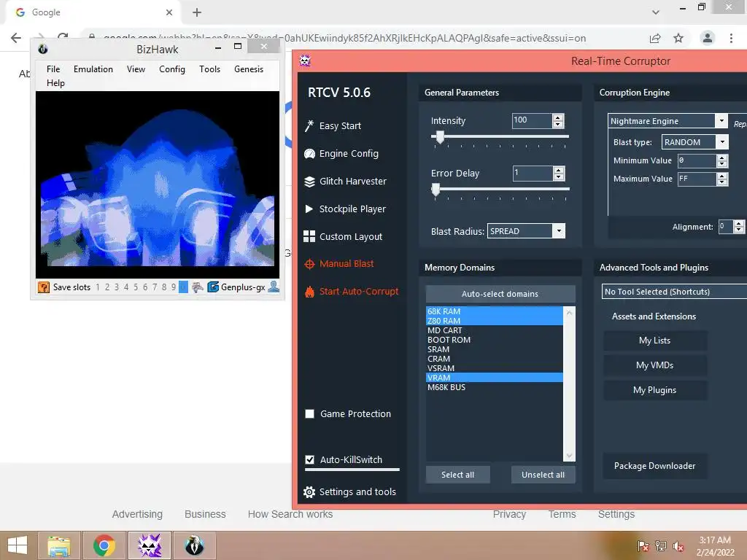This screenshot has width=747, height=560.
Task: Click Start Auto-Corrupt flame icon
Action: pyautogui.click(x=309, y=292)
